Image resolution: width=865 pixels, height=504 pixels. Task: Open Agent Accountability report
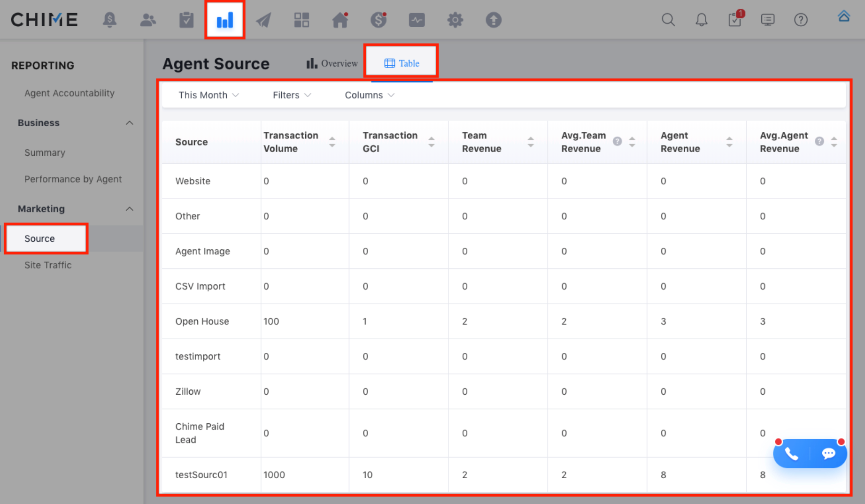70,93
